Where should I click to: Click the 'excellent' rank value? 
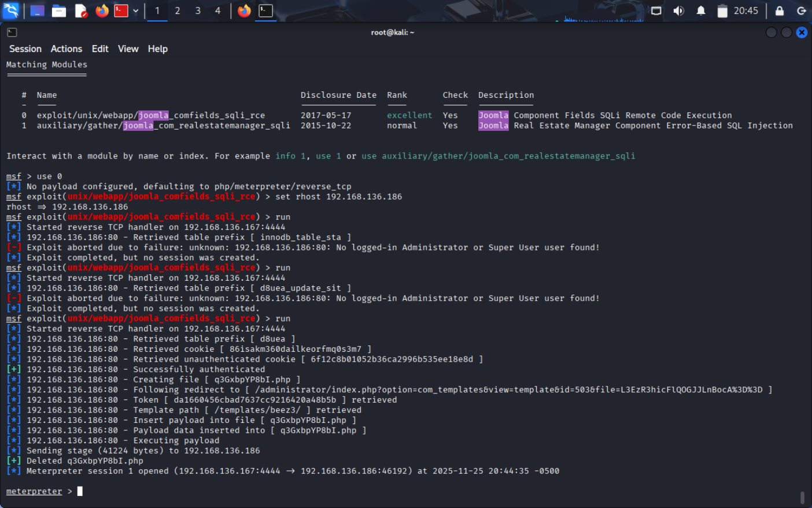(x=409, y=116)
